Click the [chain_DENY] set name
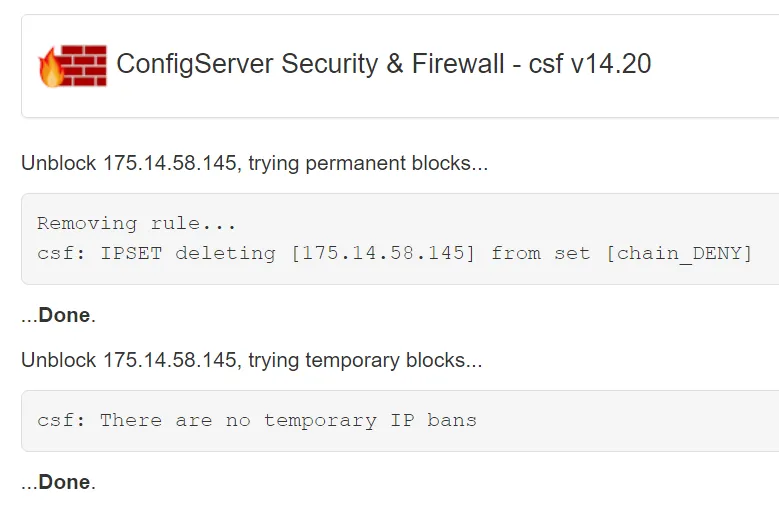The image size is (779, 525). pyautogui.click(x=679, y=253)
